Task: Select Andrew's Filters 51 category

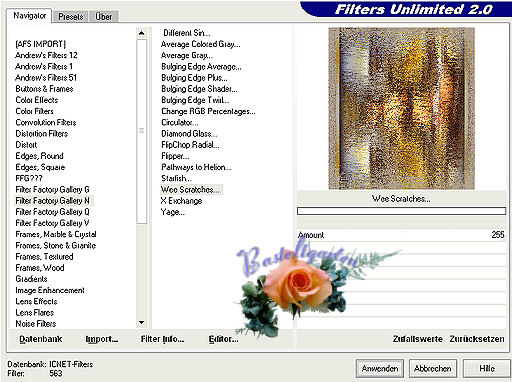Action: tap(46, 78)
